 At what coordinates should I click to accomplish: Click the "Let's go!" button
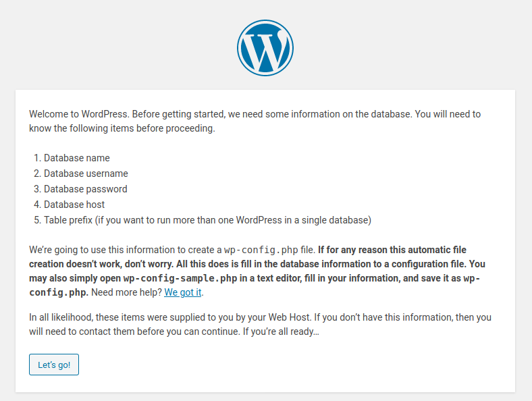coord(54,365)
